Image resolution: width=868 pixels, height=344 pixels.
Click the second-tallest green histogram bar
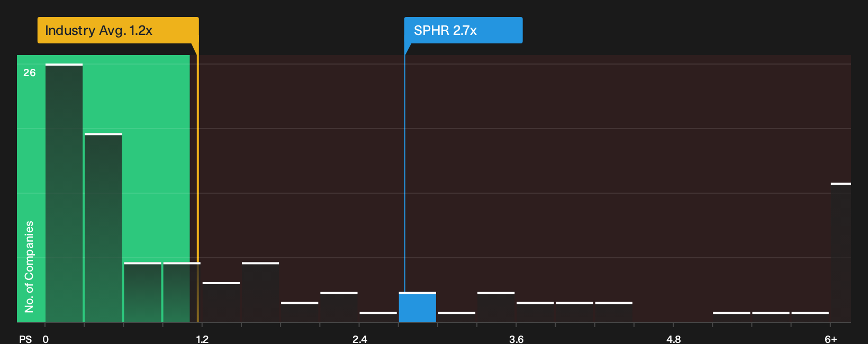[x=103, y=228]
